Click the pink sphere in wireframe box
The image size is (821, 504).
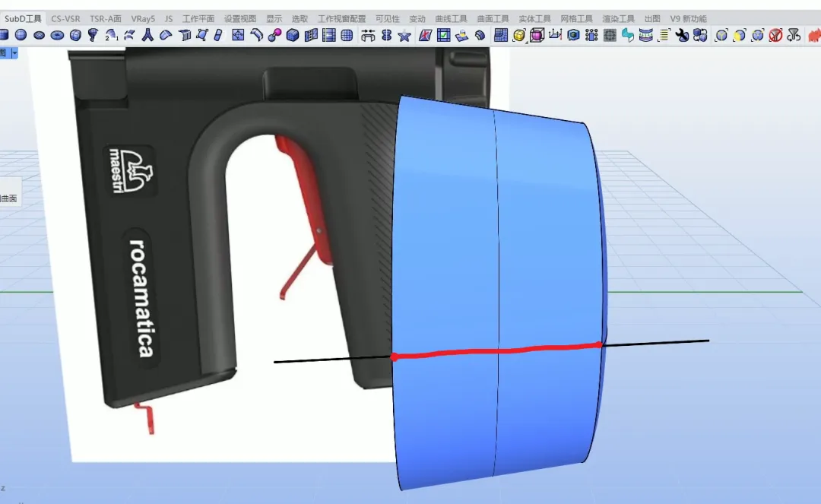tap(537, 35)
